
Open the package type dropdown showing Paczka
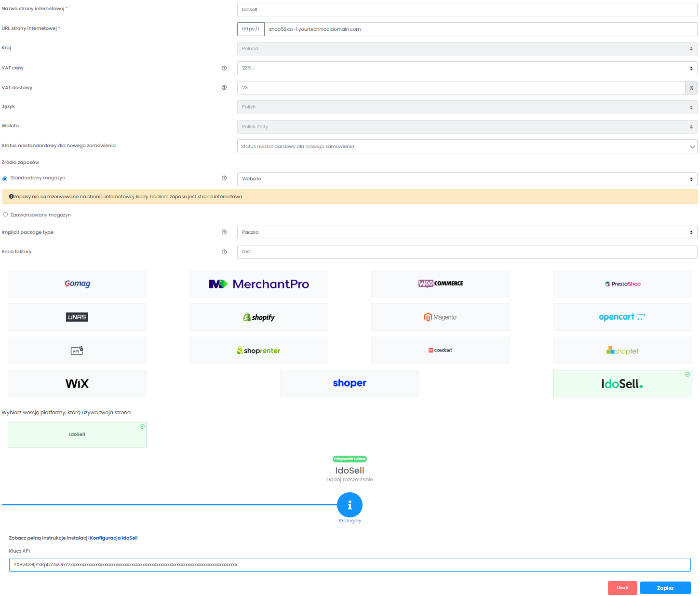(x=467, y=232)
